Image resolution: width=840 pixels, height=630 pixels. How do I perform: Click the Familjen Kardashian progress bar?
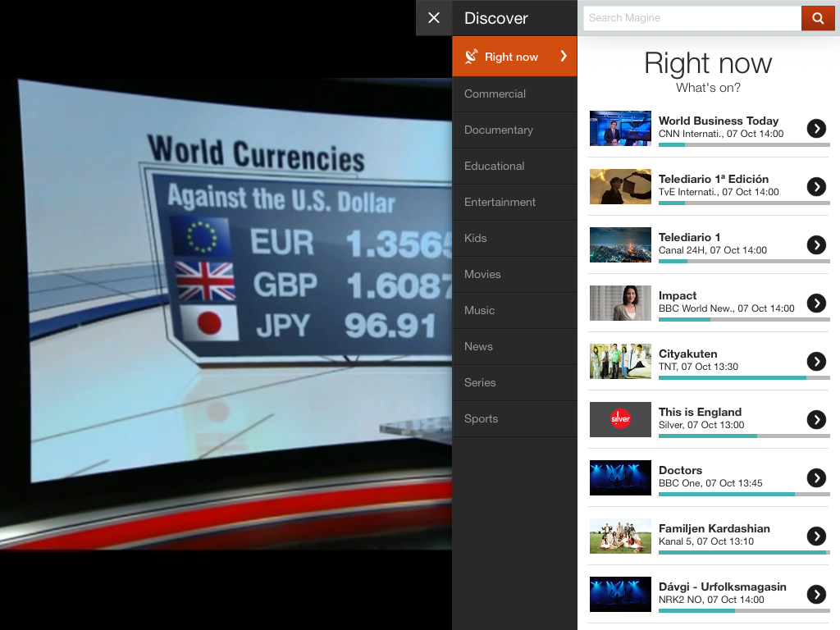pyautogui.click(x=744, y=552)
